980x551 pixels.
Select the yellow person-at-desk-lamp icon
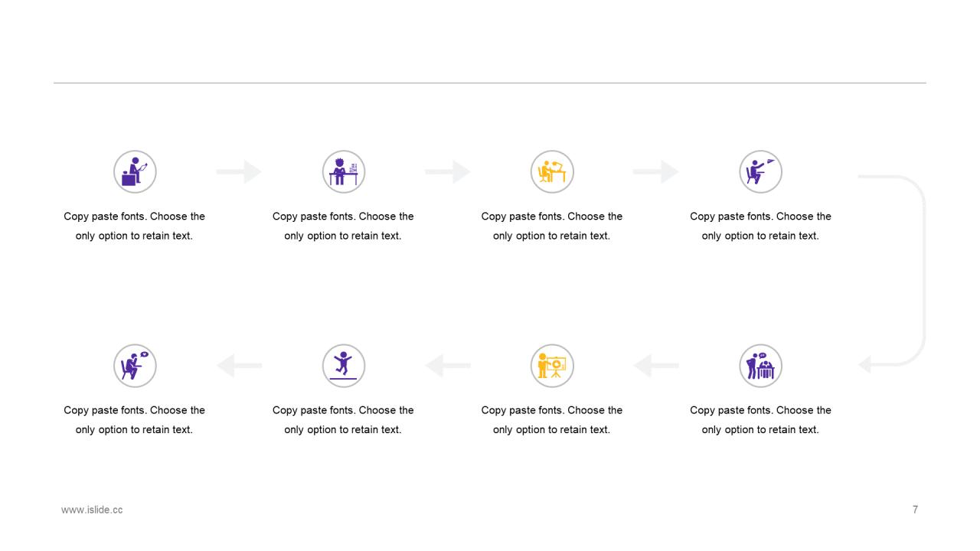coord(552,171)
